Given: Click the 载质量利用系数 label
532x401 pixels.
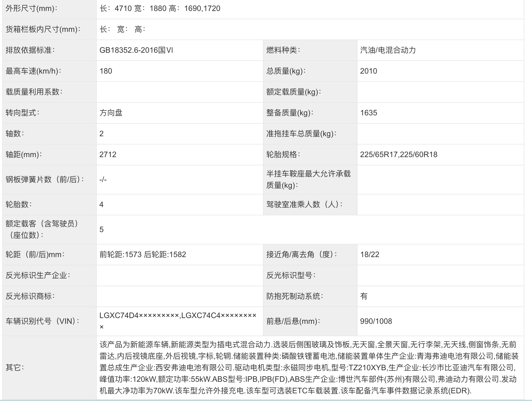Looking at the screenshot, I should (x=34, y=92).
